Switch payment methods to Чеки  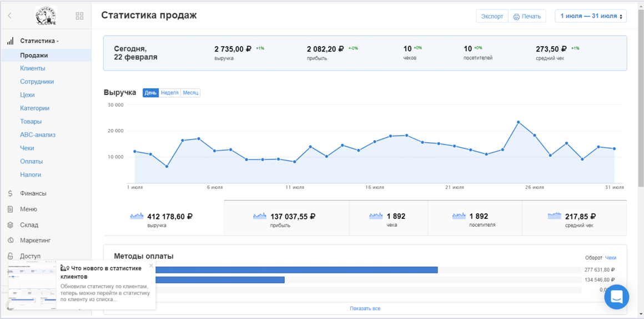coord(611,258)
